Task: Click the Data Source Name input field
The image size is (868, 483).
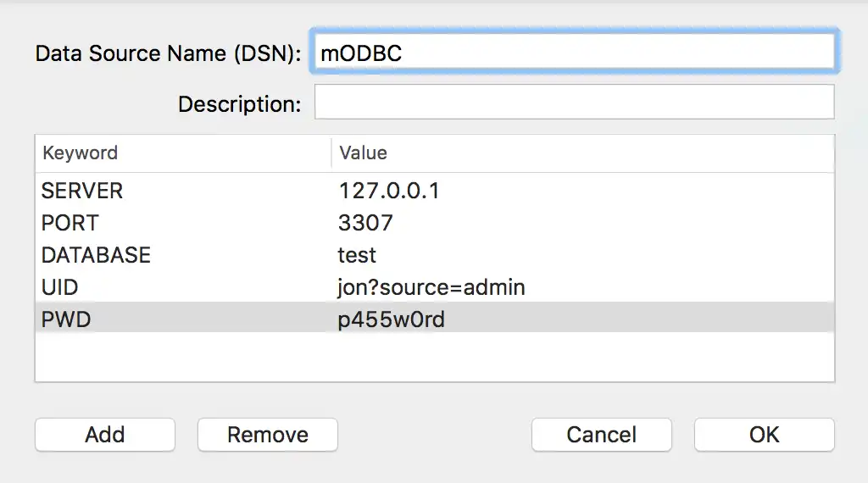Action: [575, 53]
